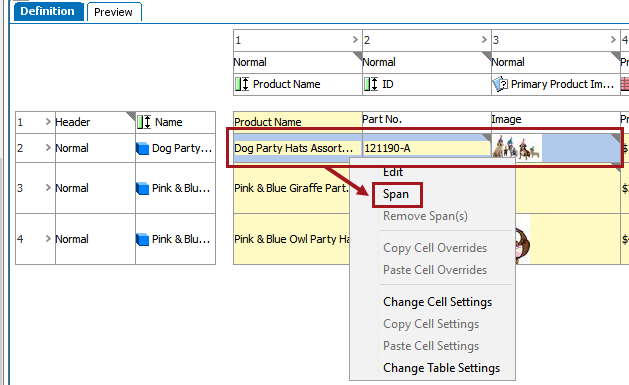Open the Definition tab
Image resolution: width=629 pixels, height=385 pixels.
click(48, 11)
